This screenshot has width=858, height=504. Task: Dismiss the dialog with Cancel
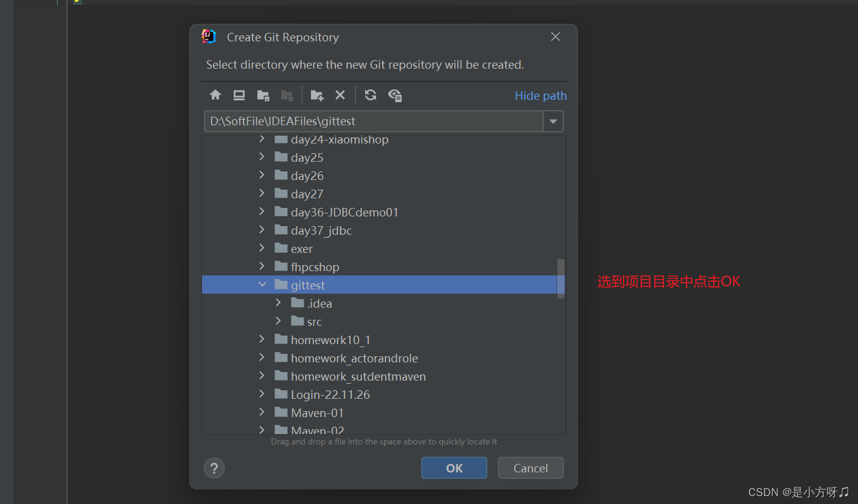click(531, 468)
